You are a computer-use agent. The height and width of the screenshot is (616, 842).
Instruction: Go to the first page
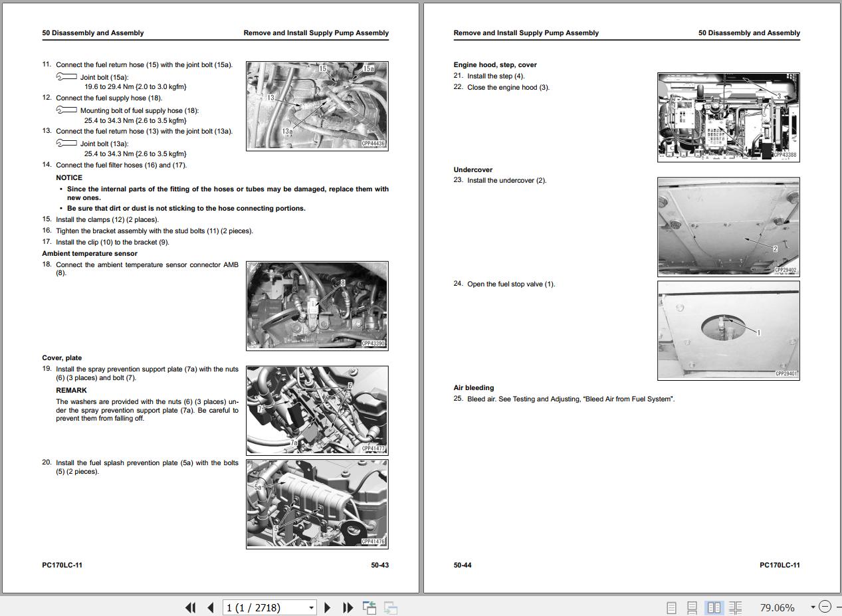click(190, 607)
